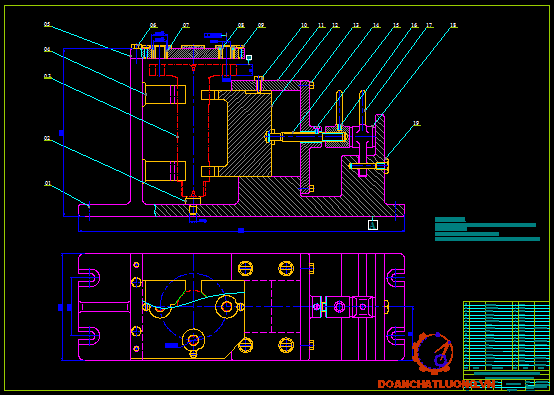Image resolution: width=554 pixels, height=395 pixels.
Task: Select part balloon number 06
Action: 153,25
